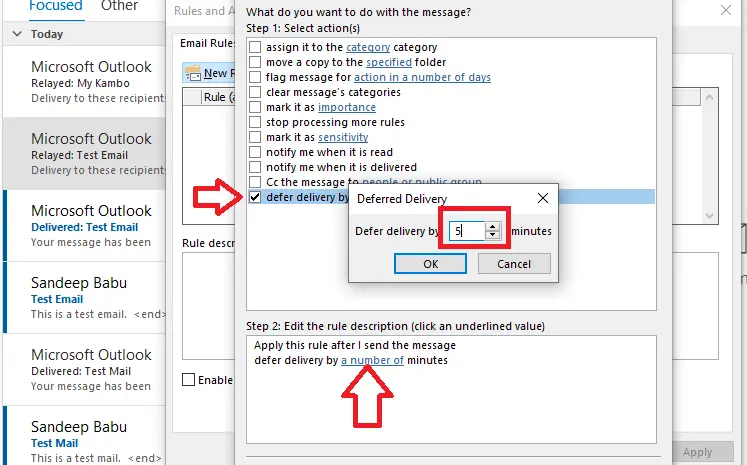Screen dimensions: 747x465
Task: Close the Rules and Alerts window
Action: [x=726, y=10]
